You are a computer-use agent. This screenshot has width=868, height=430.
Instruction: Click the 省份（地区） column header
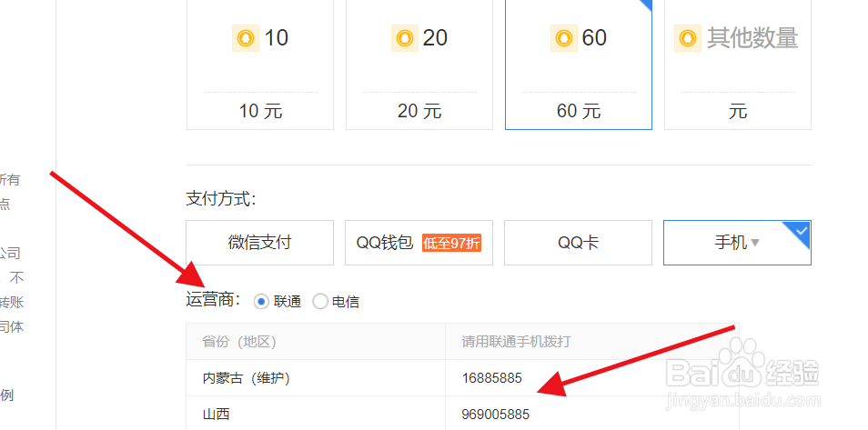coord(316,342)
